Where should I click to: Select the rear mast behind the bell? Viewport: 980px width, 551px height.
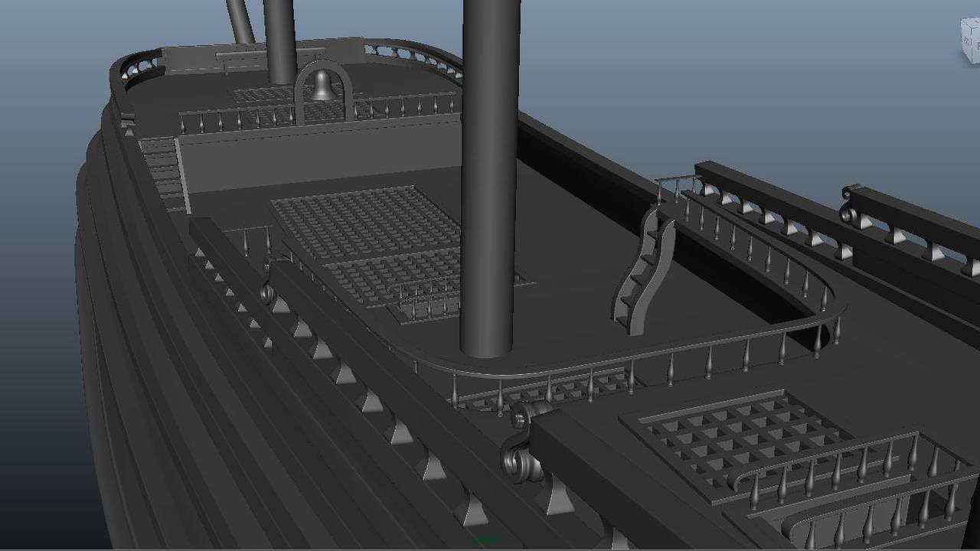[279, 38]
